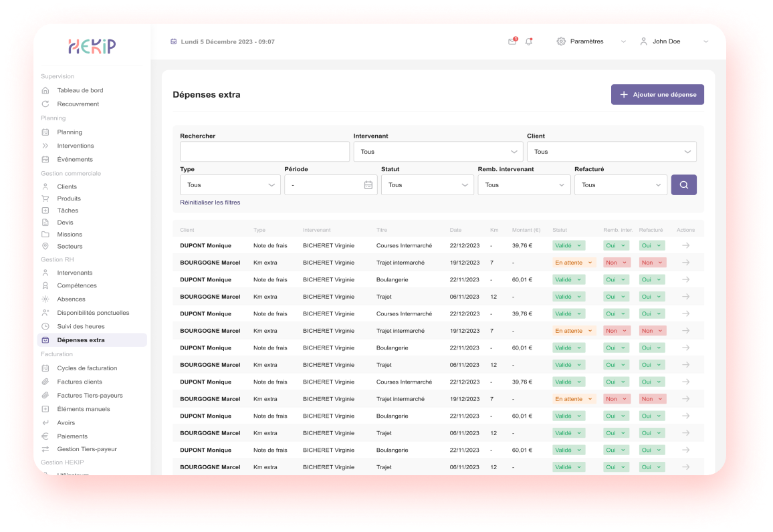Viewport: 773px width, 532px height.
Task: Open the bell notifications icon
Action: pos(529,41)
